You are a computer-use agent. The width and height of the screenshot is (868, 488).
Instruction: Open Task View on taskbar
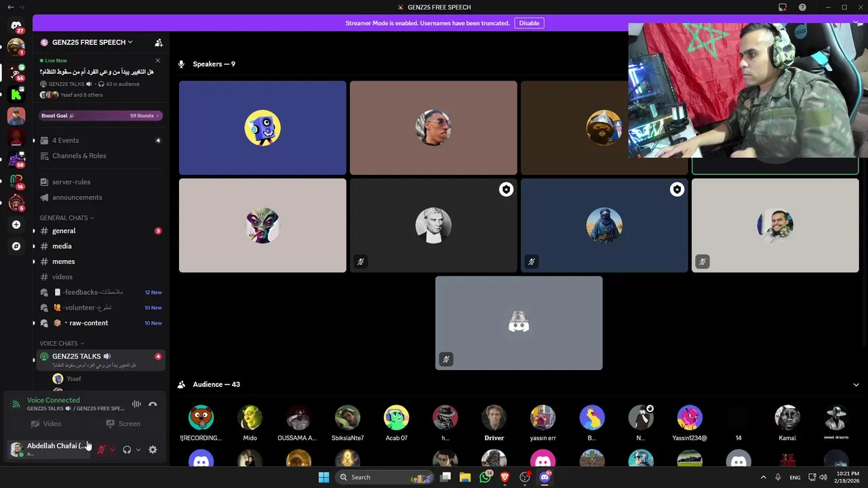click(x=446, y=477)
